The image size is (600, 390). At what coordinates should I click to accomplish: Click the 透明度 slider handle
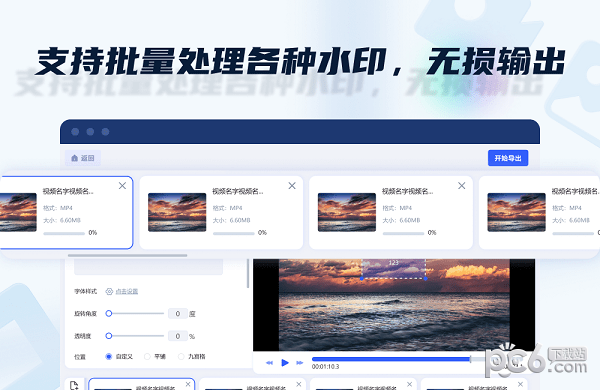[x=109, y=336]
